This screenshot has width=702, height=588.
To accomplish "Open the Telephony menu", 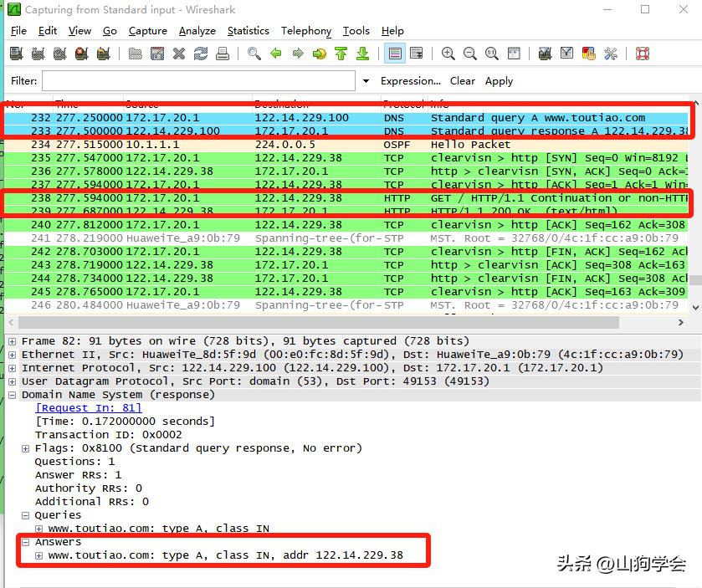I will point(305,31).
